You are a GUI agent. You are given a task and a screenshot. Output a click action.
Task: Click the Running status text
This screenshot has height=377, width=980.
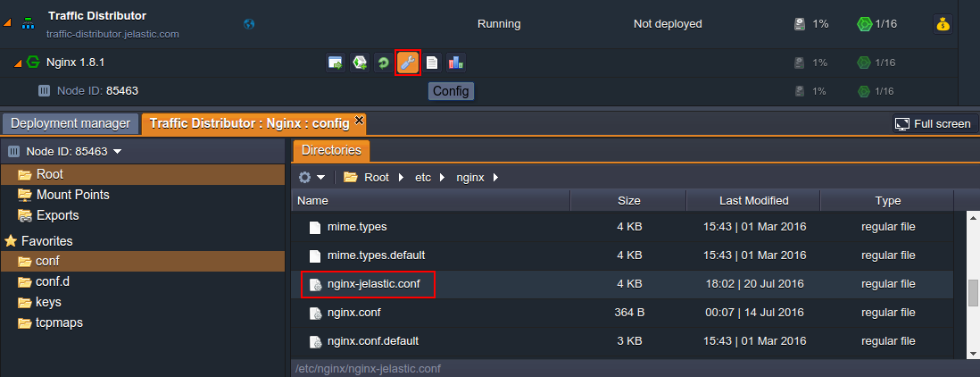pyautogui.click(x=499, y=24)
